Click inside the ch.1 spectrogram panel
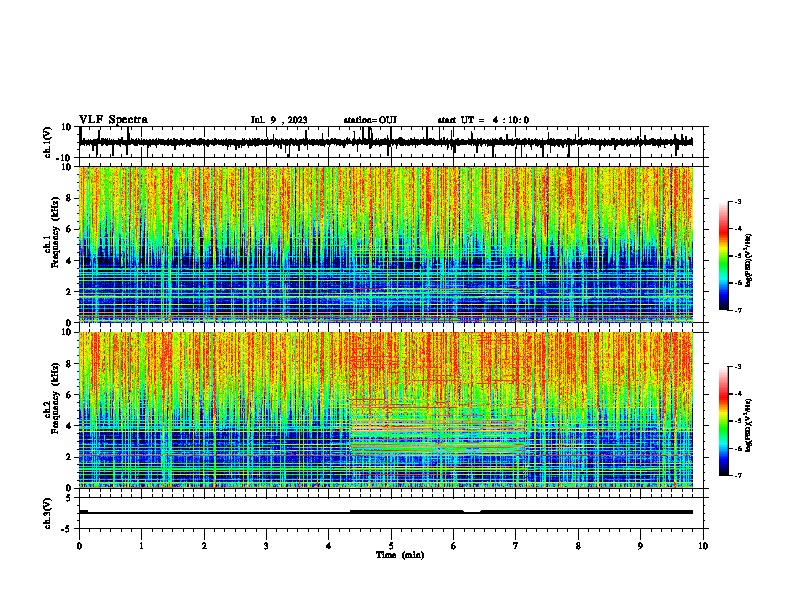 386,244
